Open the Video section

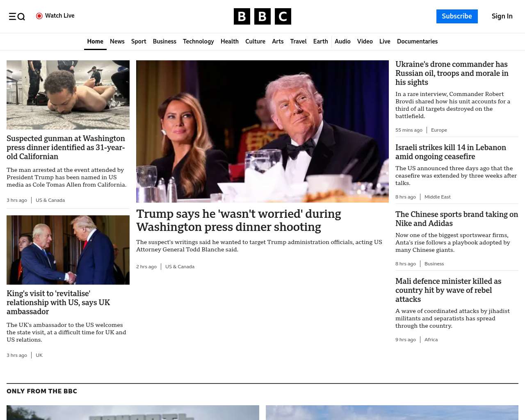tap(365, 41)
